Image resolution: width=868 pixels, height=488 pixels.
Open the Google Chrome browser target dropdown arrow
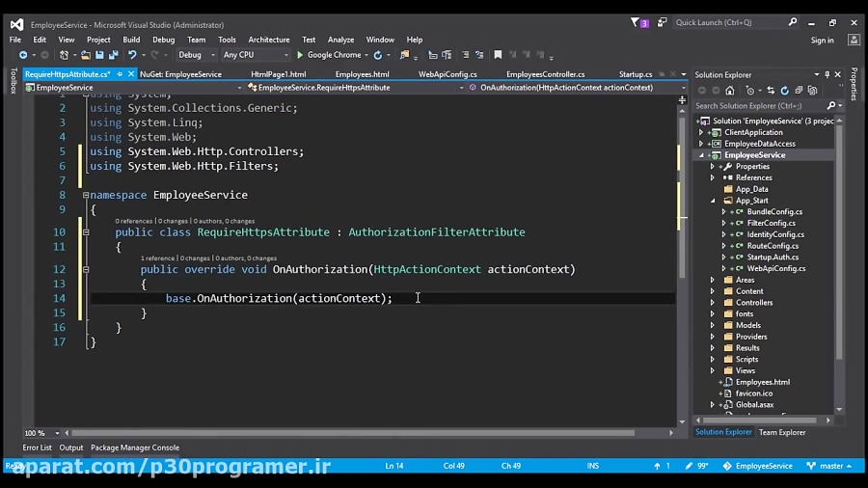[x=366, y=55]
